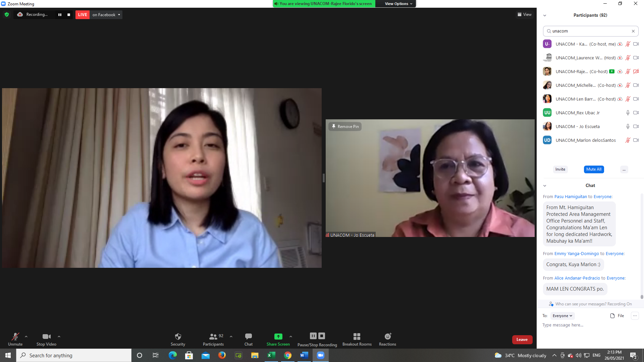Open share options arrow beside Share Screen
This screenshot has height=362, width=644.
tap(291, 337)
